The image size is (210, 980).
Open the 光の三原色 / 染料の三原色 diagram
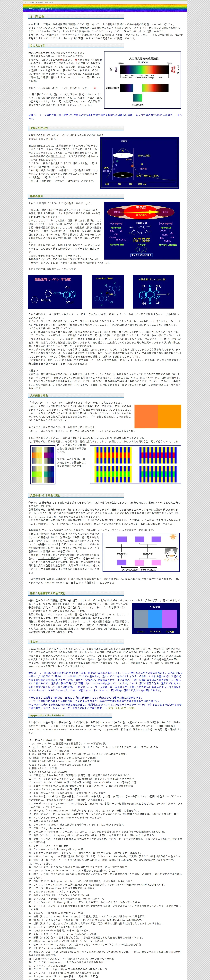point(140,163)
